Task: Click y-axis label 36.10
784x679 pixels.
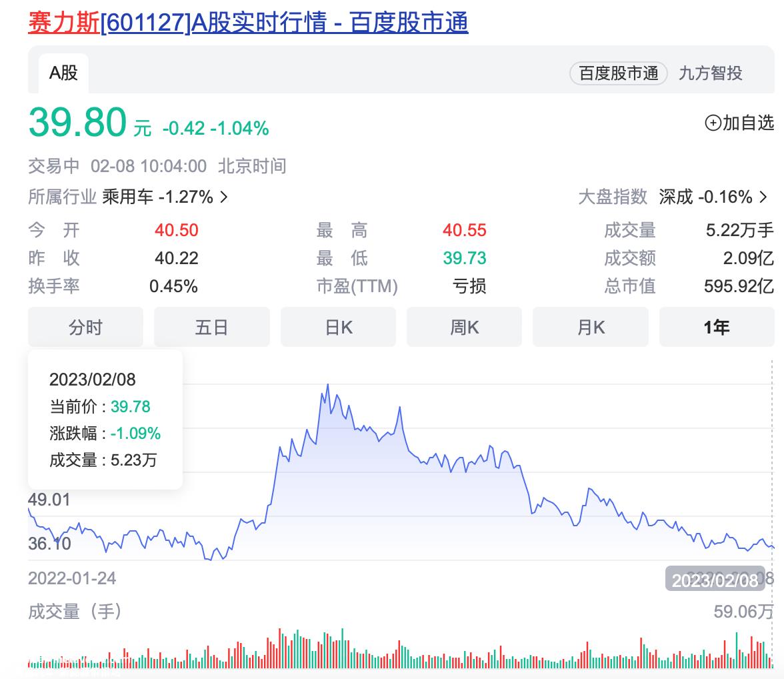Action: click(x=49, y=544)
